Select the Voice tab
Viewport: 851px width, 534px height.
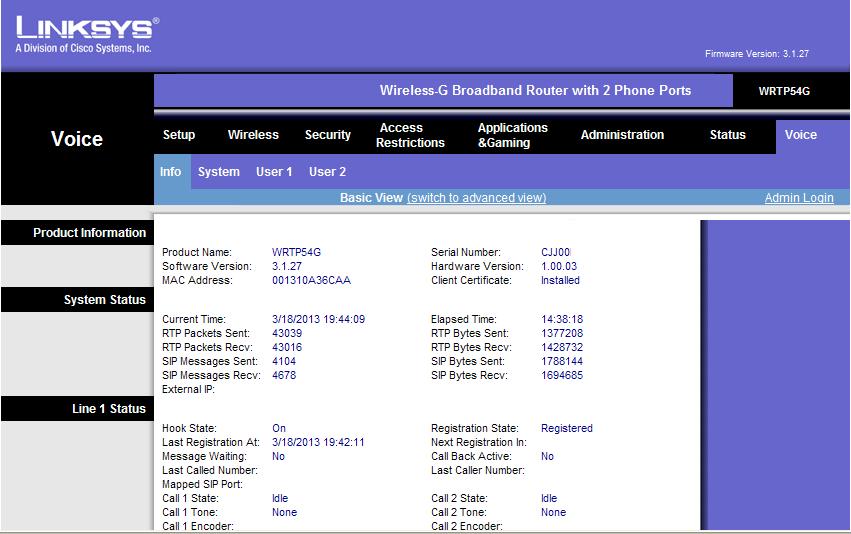tap(801, 135)
